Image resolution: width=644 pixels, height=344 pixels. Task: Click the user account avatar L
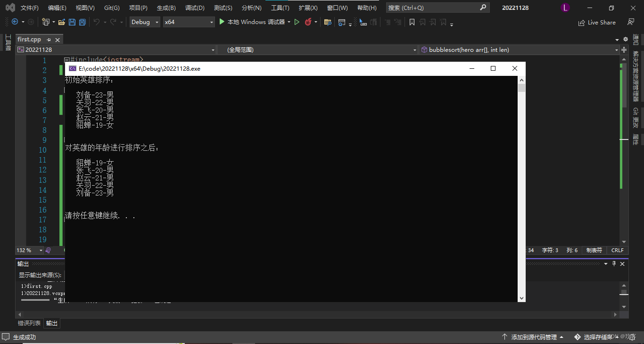565,8
